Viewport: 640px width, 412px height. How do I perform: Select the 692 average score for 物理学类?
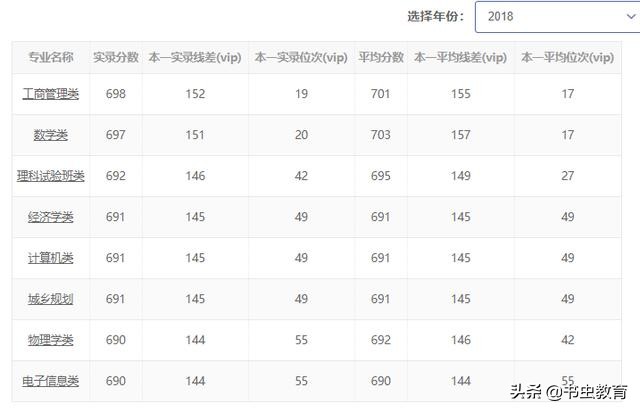click(381, 340)
